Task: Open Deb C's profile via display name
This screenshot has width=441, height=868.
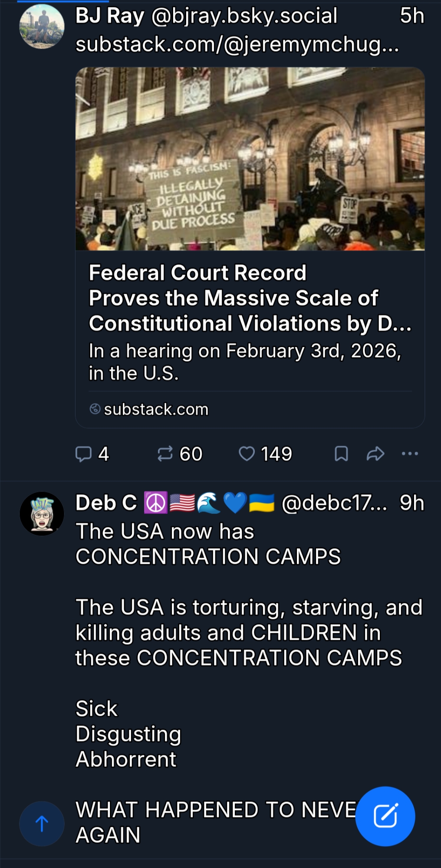Action: point(106,503)
